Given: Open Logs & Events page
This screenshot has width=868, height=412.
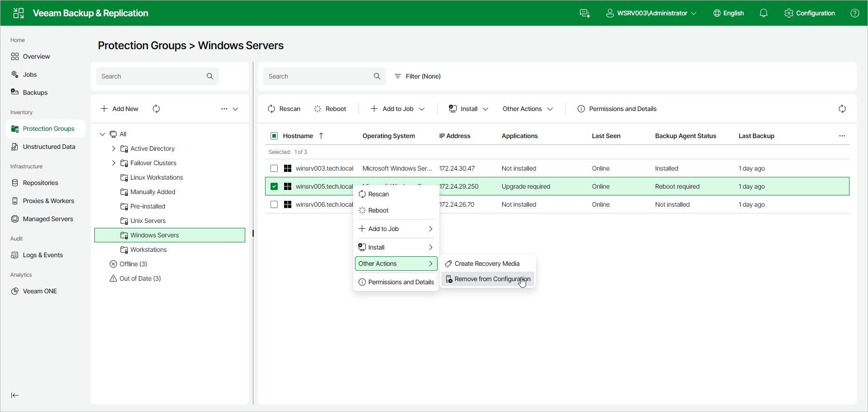Looking at the screenshot, I should pos(46,255).
